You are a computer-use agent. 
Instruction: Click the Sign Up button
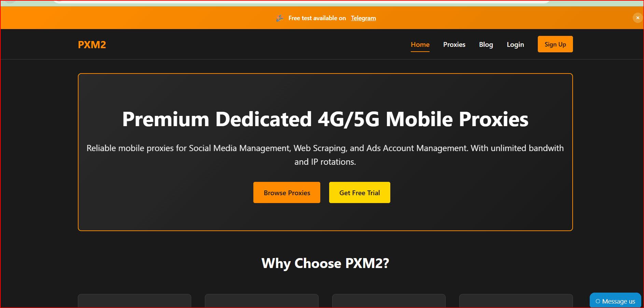(x=555, y=44)
